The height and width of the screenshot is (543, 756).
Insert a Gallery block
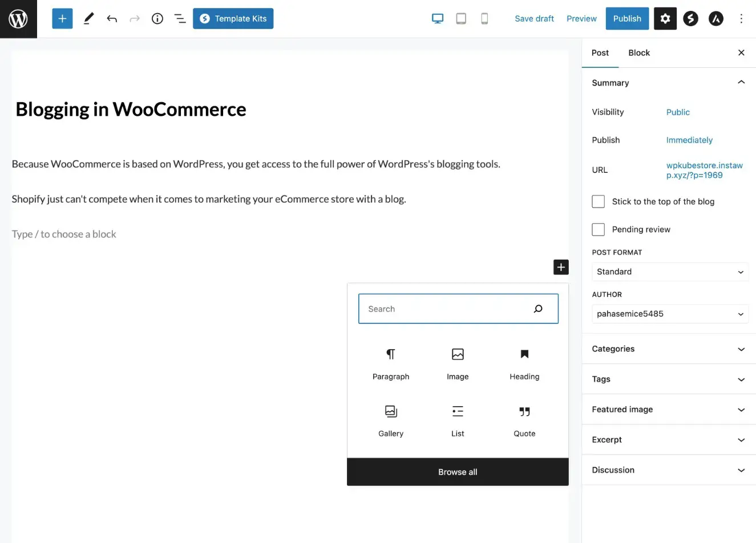tap(391, 421)
